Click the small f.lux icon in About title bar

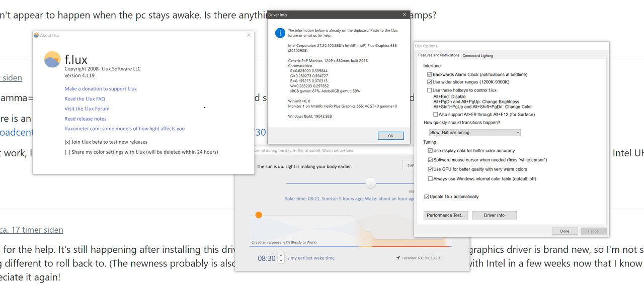coord(36,35)
